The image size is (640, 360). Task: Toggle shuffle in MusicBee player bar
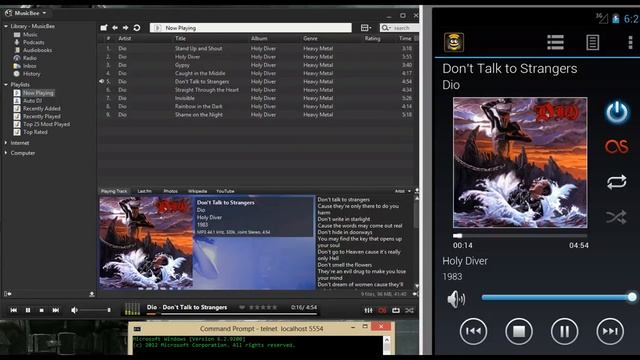point(409,311)
